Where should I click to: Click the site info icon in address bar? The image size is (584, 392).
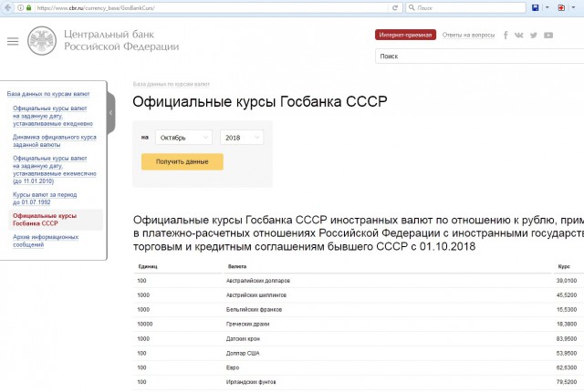point(20,7)
